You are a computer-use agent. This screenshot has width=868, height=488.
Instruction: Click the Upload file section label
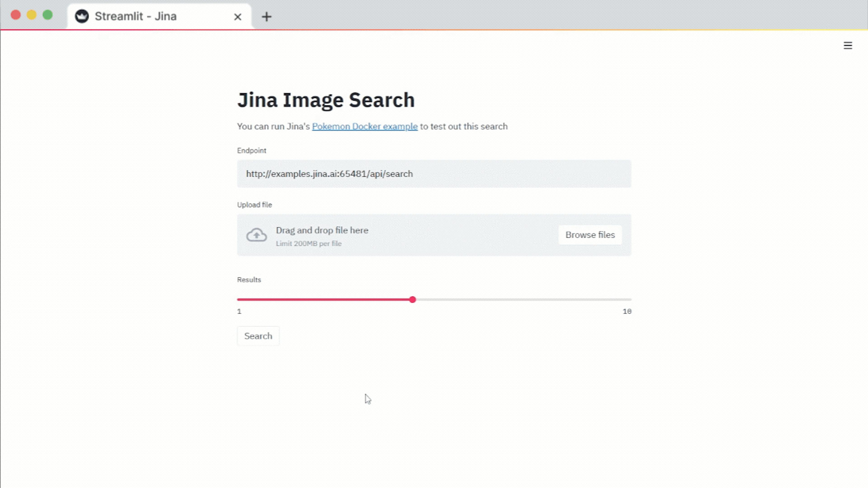pyautogui.click(x=254, y=204)
